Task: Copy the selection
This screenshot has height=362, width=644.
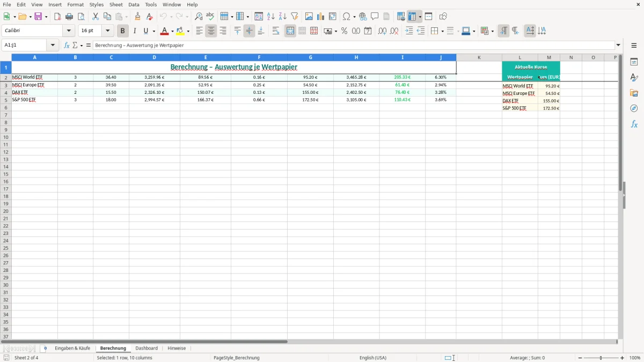Action: 107,17
